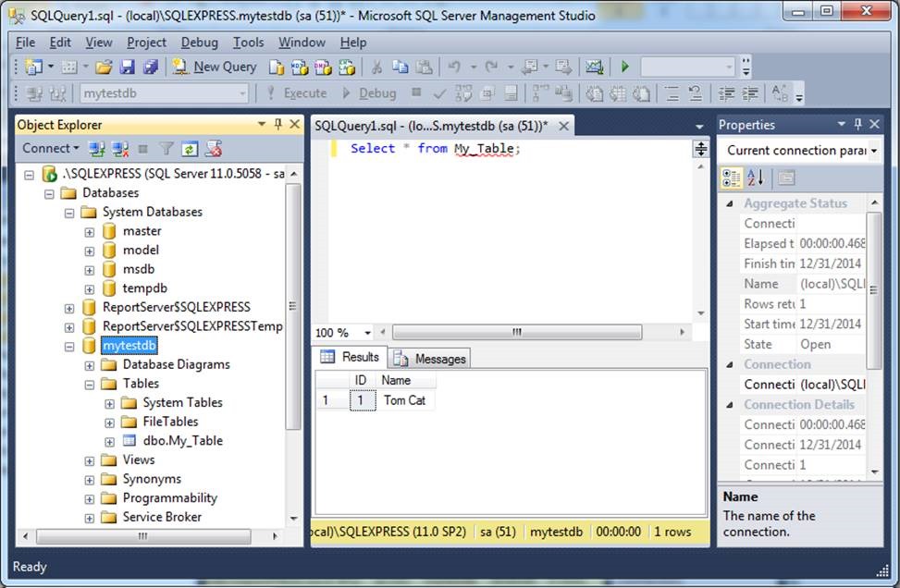Collapse the Tables folder node
The height and width of the screenshot is (588, 900).
[90, 385]
